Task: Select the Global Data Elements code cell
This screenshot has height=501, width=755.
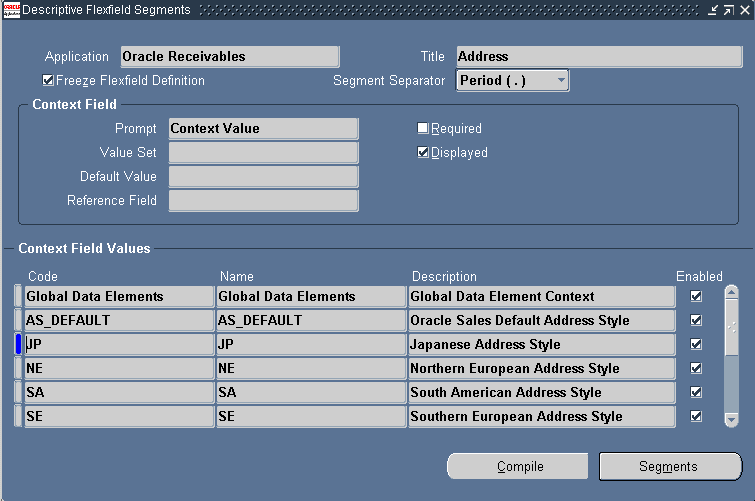Action: (x=119, y=296)
